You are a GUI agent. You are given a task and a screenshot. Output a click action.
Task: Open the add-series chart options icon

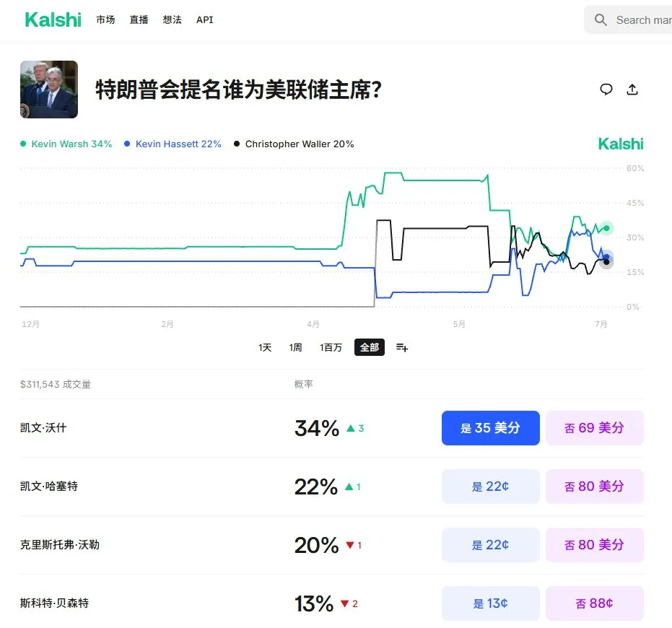pos(402,347)
